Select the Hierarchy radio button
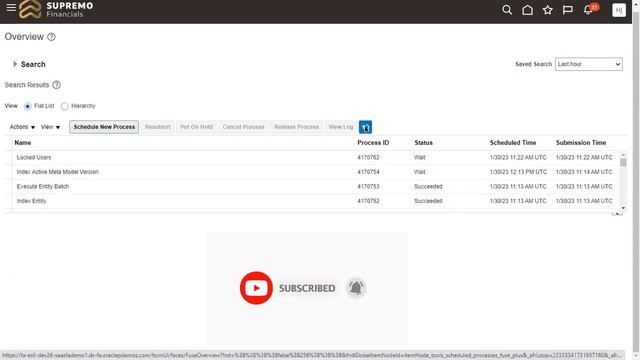Screen dimensions: 640x360 tap(64, 106)
